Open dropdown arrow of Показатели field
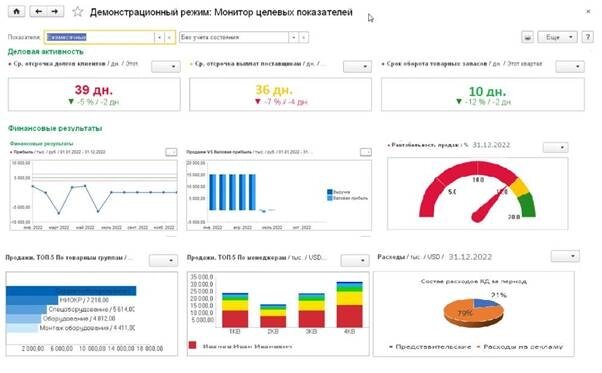Screen dimensions: 602x373 point(160,37)
